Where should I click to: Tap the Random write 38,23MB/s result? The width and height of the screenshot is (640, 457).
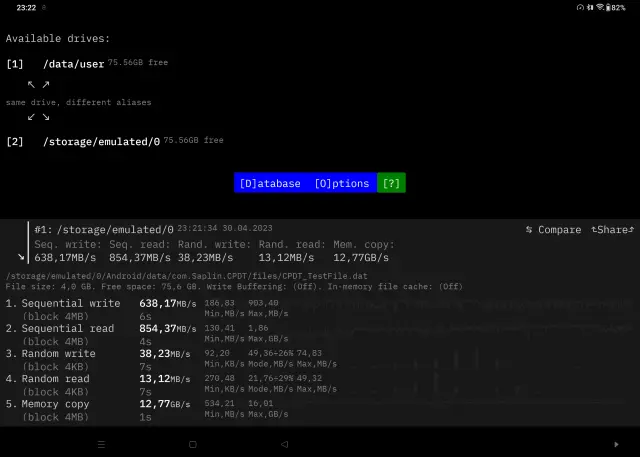click(x=169, y=354)
